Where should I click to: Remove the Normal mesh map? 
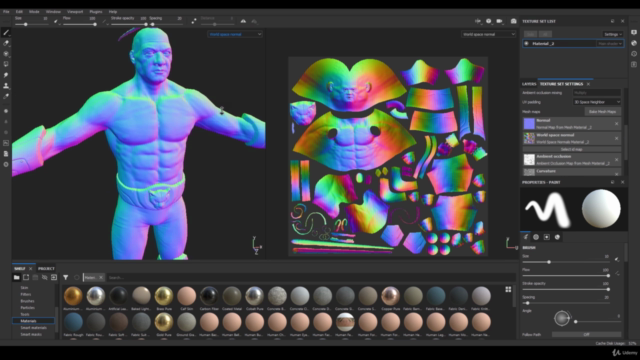[616, 124]
